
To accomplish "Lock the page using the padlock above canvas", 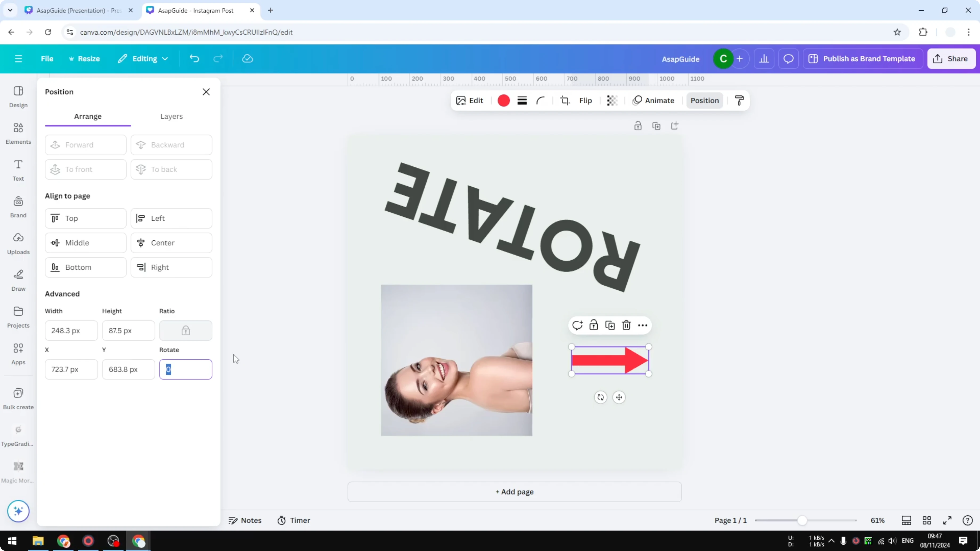I will click(638, 125).
